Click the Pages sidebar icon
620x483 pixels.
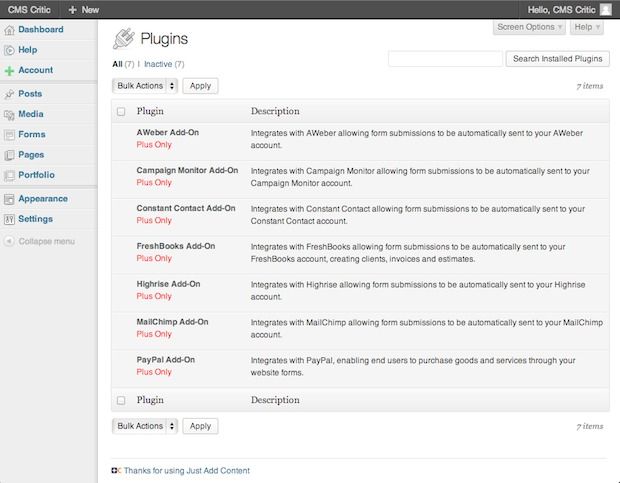coord(9,155)
